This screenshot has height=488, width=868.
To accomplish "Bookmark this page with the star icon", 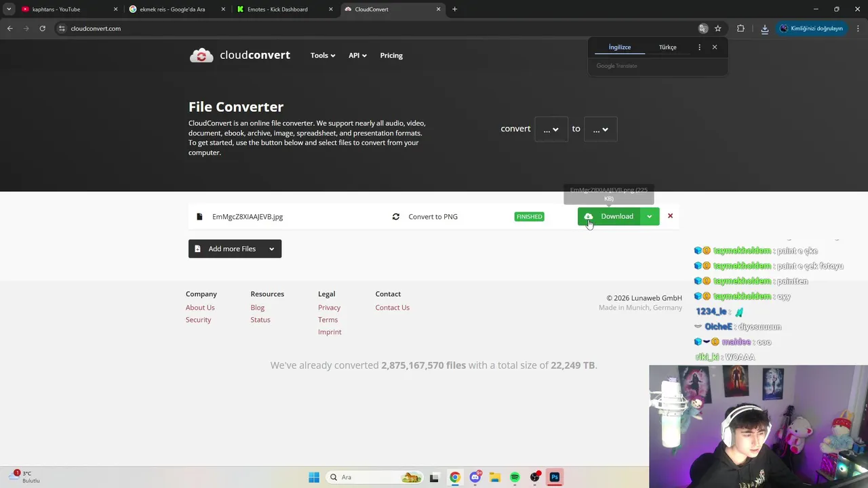I will click(x=718, y=28).
